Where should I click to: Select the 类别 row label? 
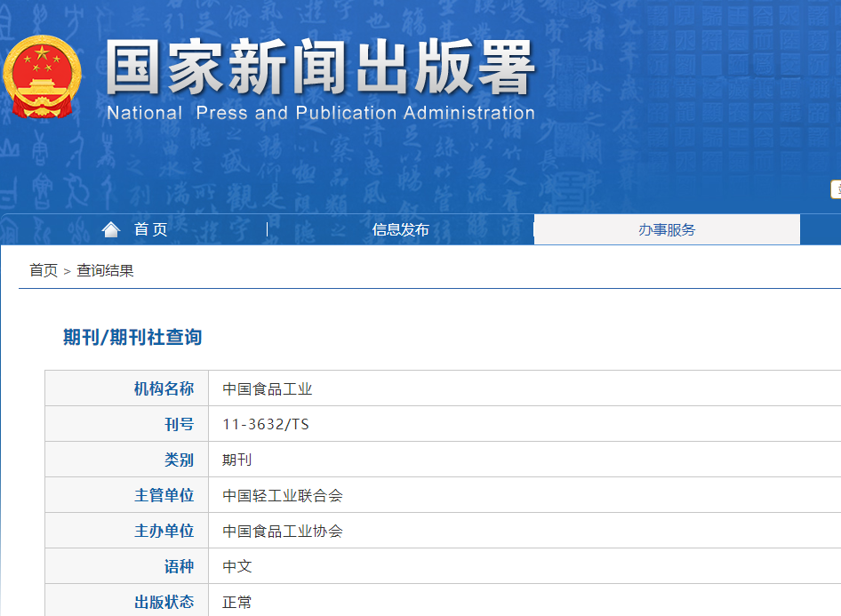(180, 460)
